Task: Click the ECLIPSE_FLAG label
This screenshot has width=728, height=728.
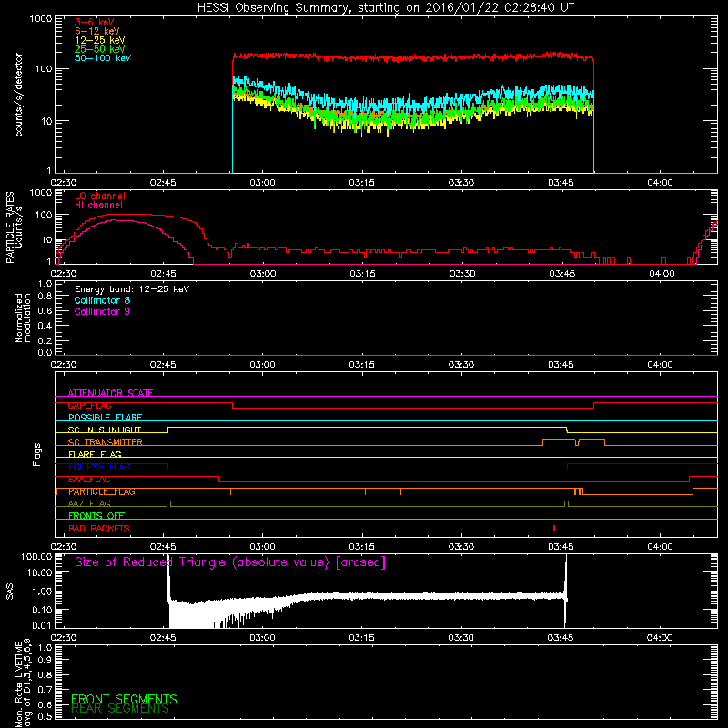Action: (99, 467)
